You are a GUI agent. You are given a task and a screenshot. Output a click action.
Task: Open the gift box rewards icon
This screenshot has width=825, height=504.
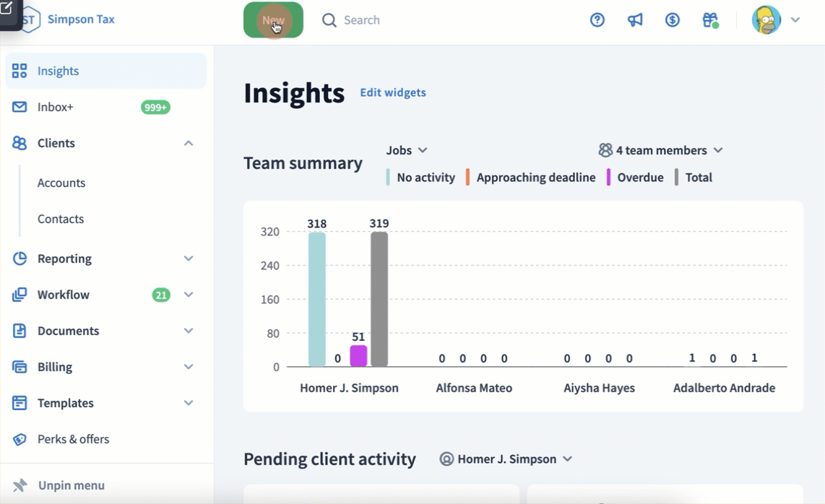710,20
